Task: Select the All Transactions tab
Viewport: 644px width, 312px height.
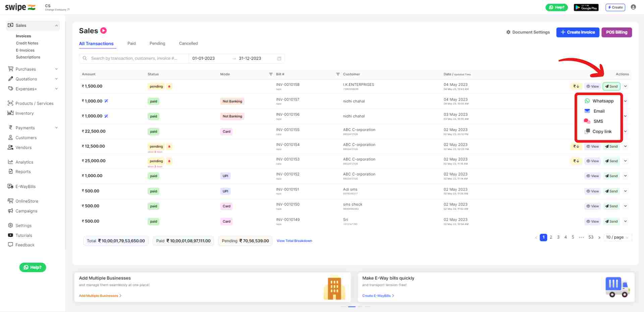Action: coord(96,44)
